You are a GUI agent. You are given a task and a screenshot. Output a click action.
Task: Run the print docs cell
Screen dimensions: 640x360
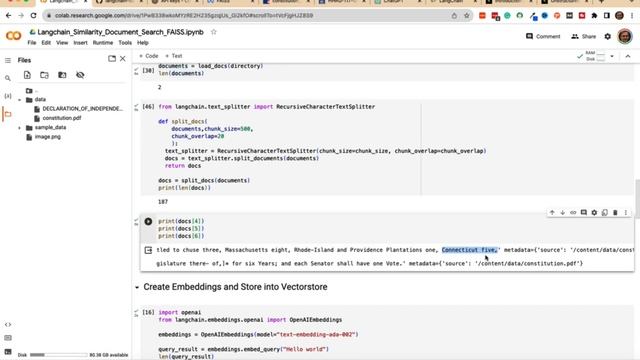(148, 221)
